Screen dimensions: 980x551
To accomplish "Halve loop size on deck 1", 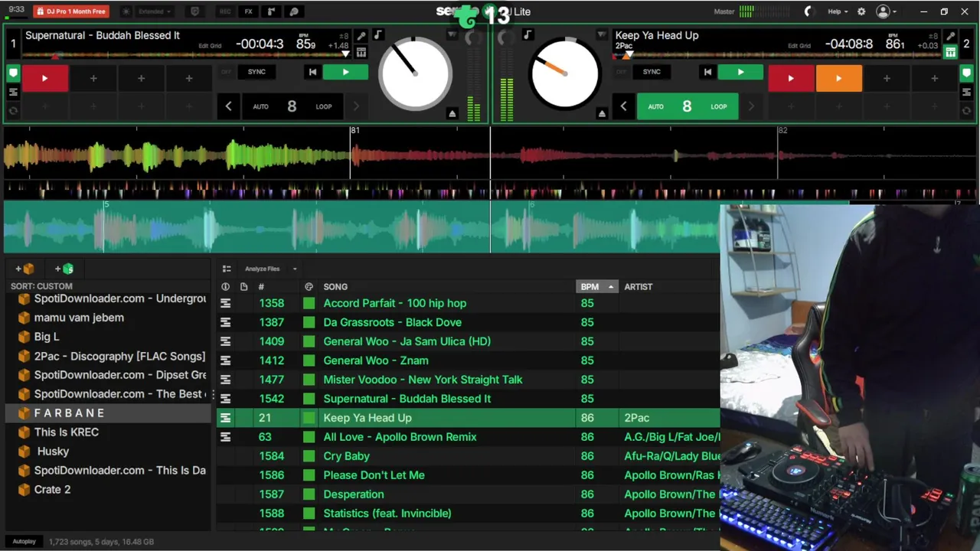I will pos(228,106).
